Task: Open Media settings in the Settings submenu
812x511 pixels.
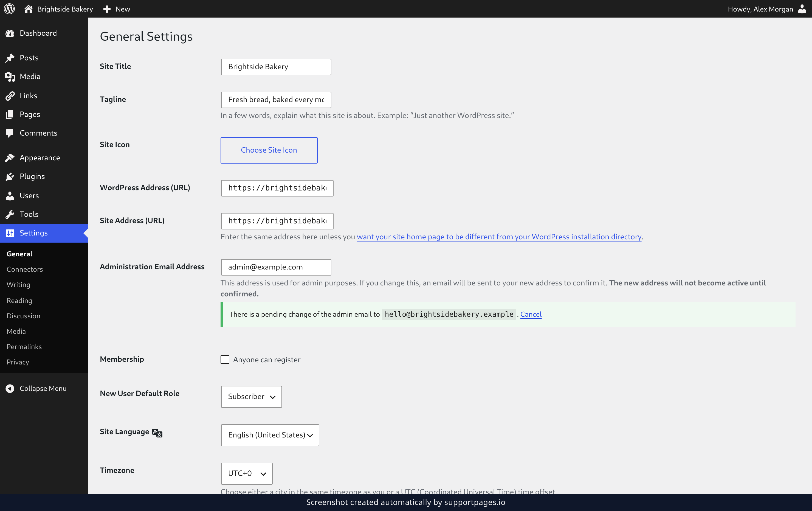Action: coord(16,331)
